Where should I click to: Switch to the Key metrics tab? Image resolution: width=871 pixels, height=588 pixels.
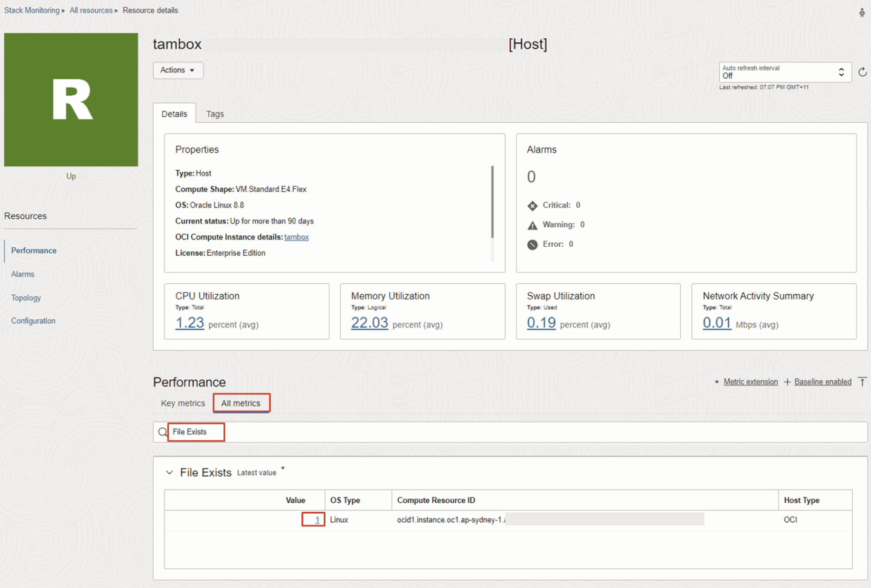182,403
